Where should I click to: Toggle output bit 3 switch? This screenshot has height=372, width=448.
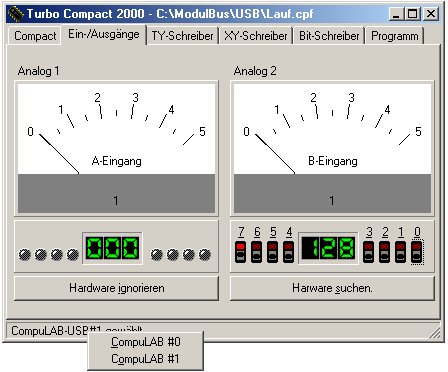click(x=368, y=252)
